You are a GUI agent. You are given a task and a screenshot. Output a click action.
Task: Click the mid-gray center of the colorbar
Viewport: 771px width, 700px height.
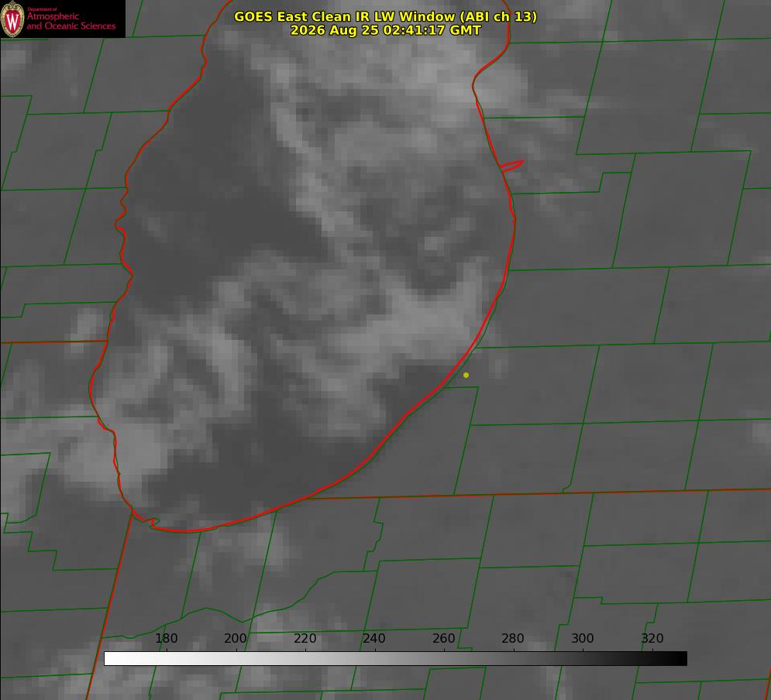coord(395,659)
